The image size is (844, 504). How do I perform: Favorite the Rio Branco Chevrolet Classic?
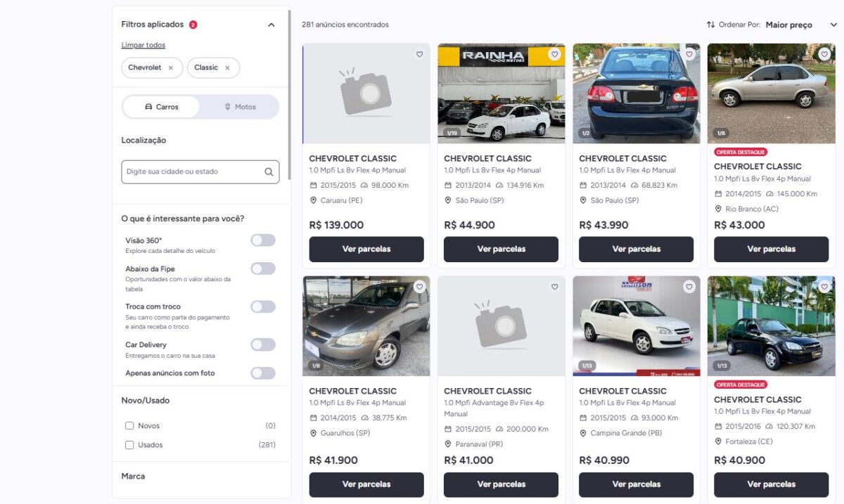(x=824, y=54)
